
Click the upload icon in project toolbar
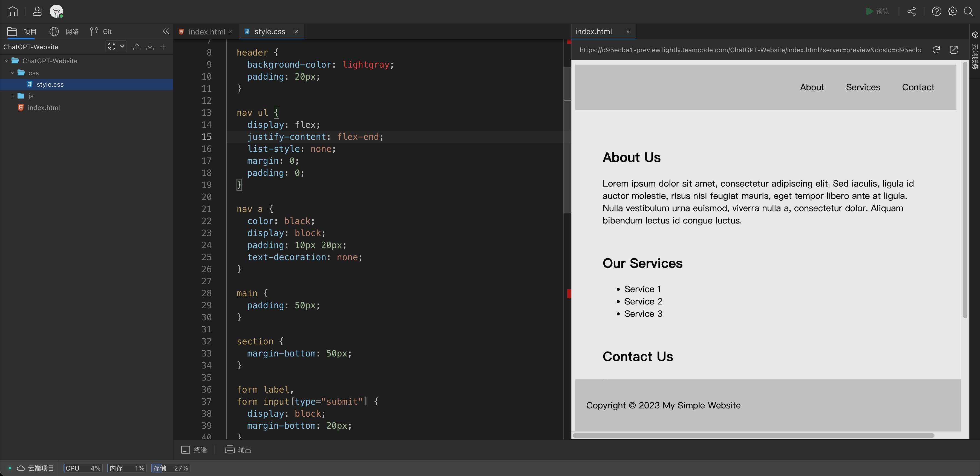click(137, 47)
